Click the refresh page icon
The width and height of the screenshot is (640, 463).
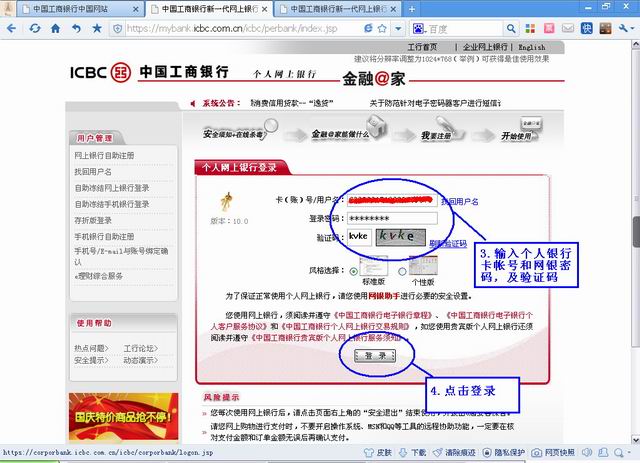click(34, 28)
